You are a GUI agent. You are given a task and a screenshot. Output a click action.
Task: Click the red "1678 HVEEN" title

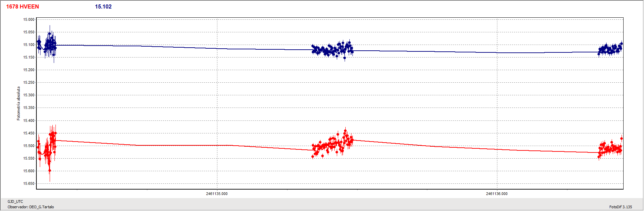pyautogui.click(x=22, y=6)
